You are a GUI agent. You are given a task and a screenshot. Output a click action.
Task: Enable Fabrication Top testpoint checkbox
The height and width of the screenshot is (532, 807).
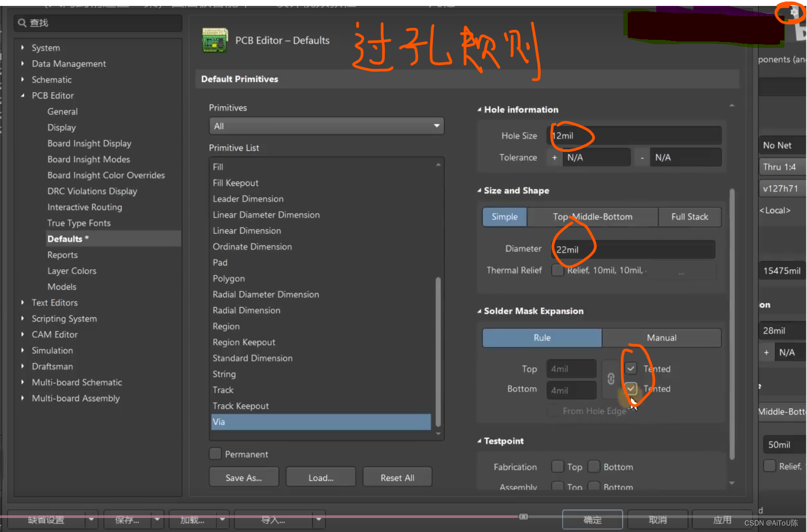click(x=558, y=466)
